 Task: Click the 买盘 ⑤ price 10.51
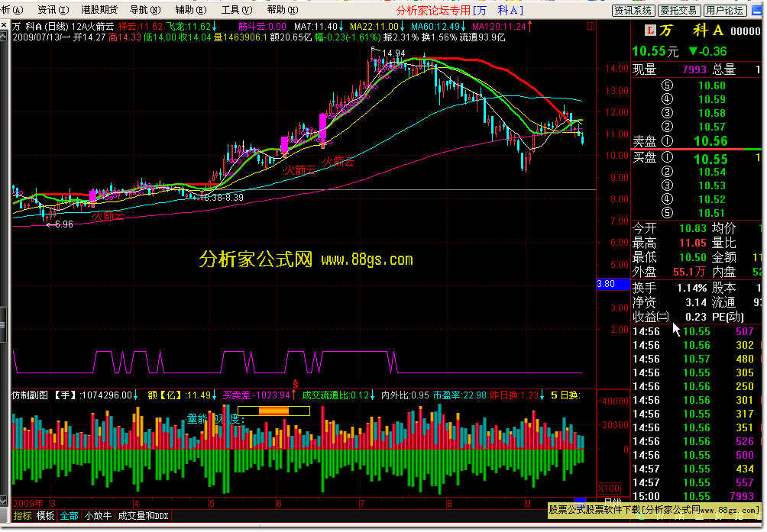click(x=712, y=213)
